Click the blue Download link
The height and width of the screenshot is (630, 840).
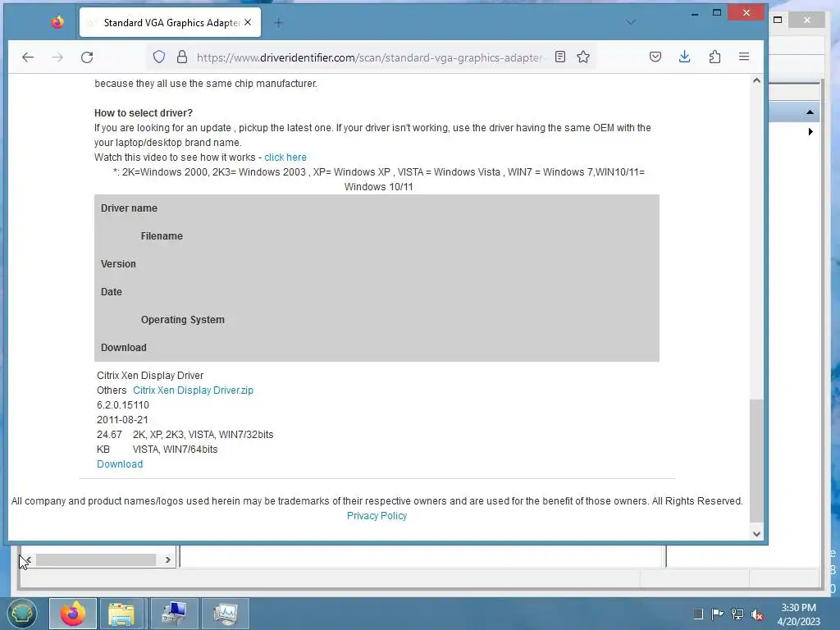tap(120, 464)
